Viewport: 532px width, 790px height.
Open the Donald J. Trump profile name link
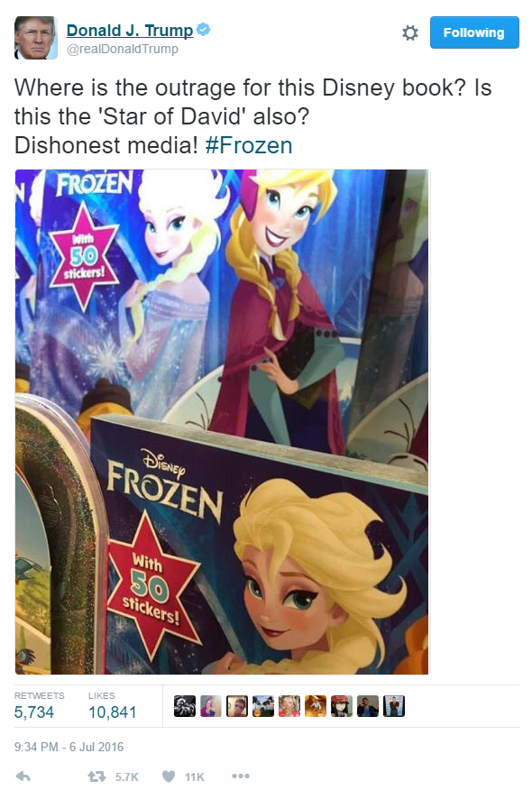130,31
